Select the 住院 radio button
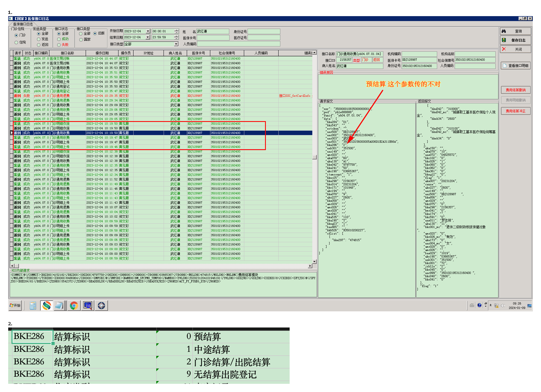 click(x=16, y=42)
